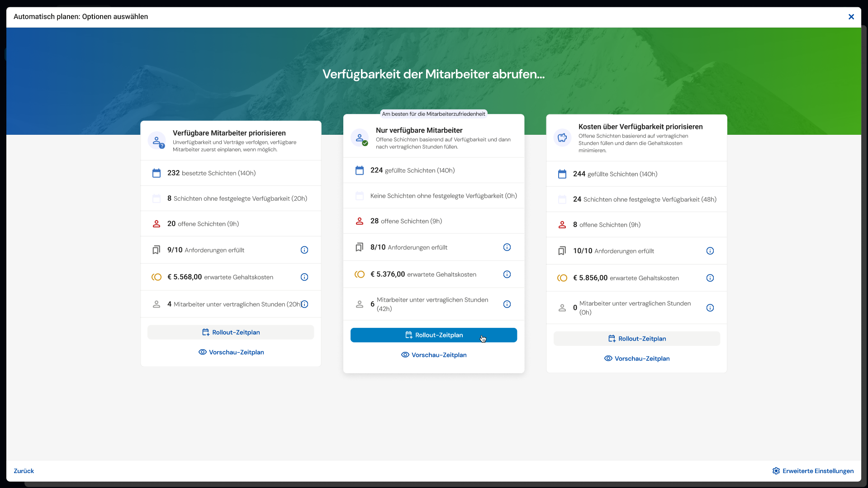
Task: Click the piggy bank icon for Kosten priorisieren
Action: 562,137
